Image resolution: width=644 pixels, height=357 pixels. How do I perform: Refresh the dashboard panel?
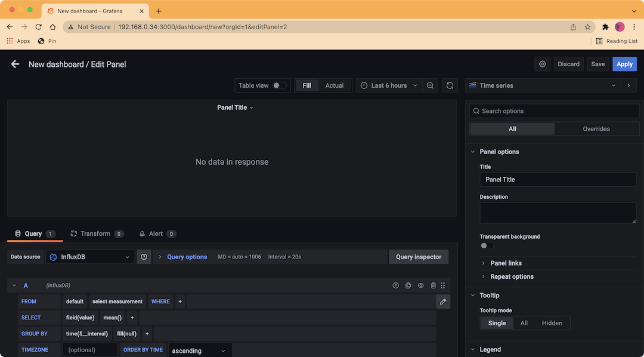(450, 85)
